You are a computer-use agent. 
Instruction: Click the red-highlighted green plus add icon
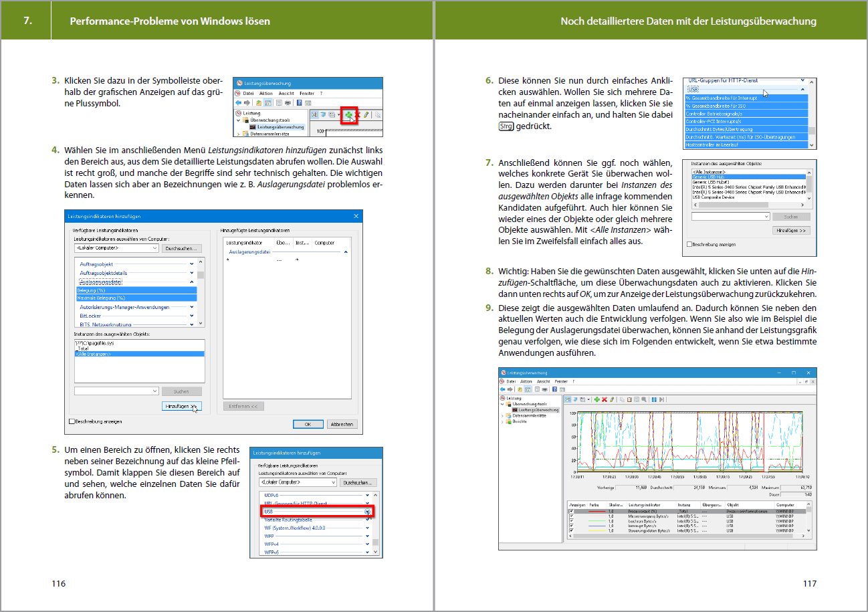click(x=348, y=115)
